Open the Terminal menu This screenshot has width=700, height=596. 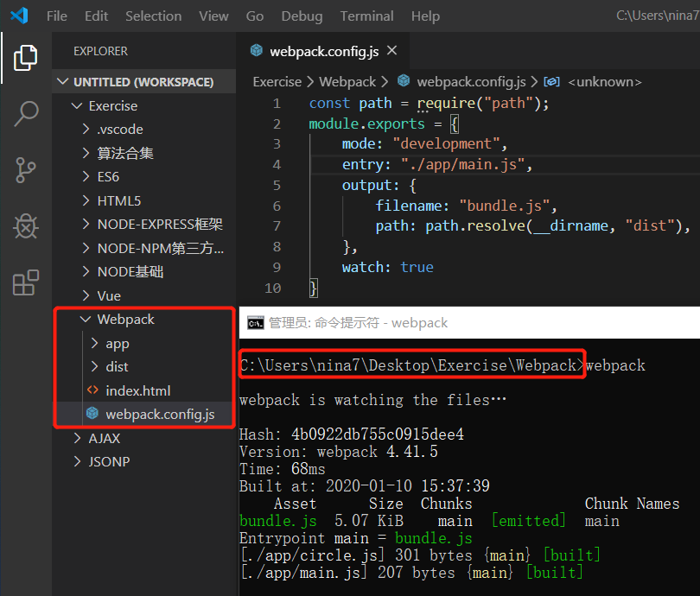click(367, 16)
